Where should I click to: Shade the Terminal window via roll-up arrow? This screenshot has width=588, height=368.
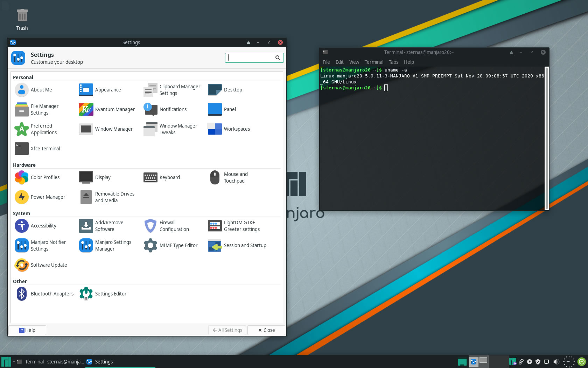pyautogui.click(x=511, y=52)
